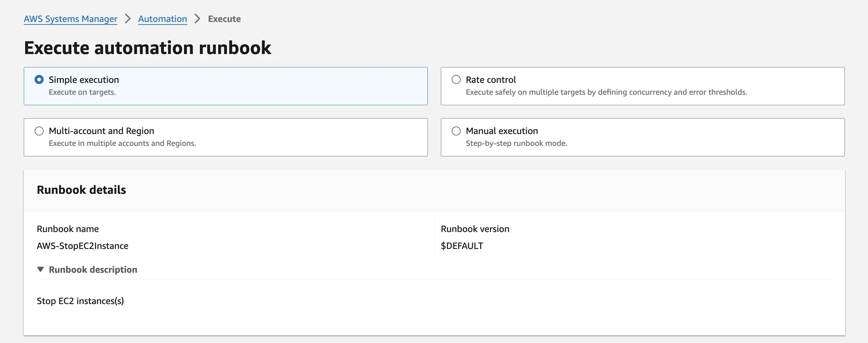Collapse the Runbook description section
Image resolution: width=868 pixels, height=343 pixels.
[93, 269]
